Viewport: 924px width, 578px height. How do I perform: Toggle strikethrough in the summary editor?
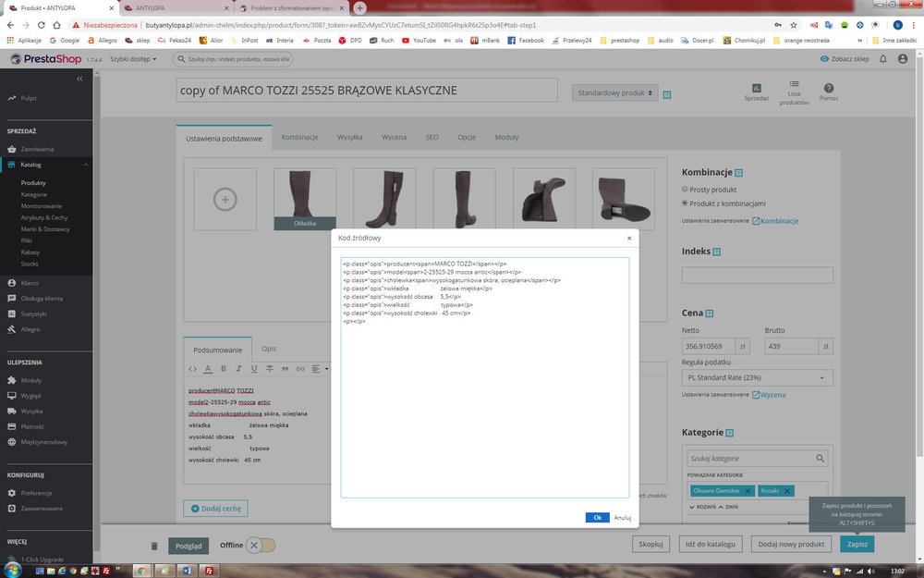(x=269, y=369)
